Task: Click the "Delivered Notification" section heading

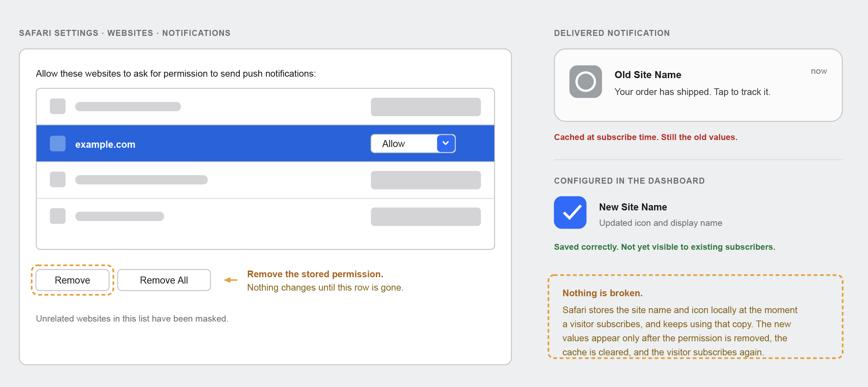Action: click(612, 33)
